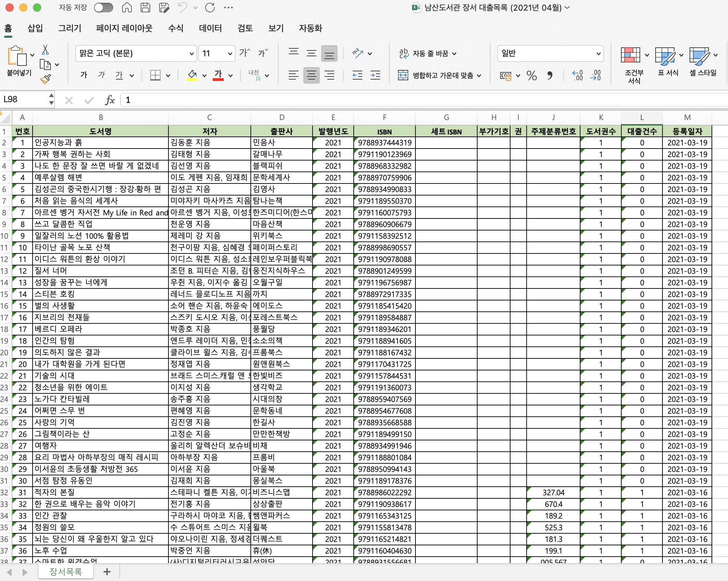This screenshot has width=728, height=581.
Task: Expand the font size dropdown
Action: coord(230,54)
